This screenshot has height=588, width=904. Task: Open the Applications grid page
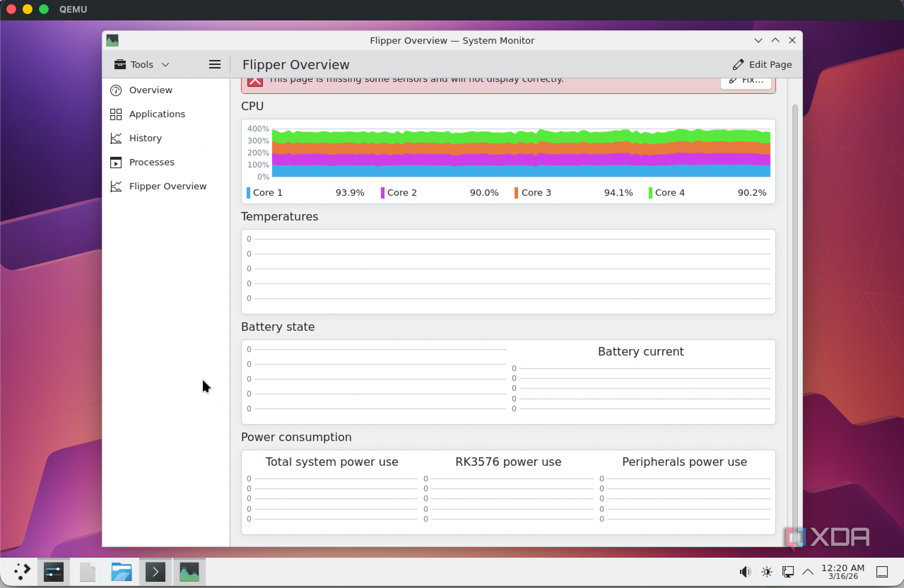click(116, 114)
